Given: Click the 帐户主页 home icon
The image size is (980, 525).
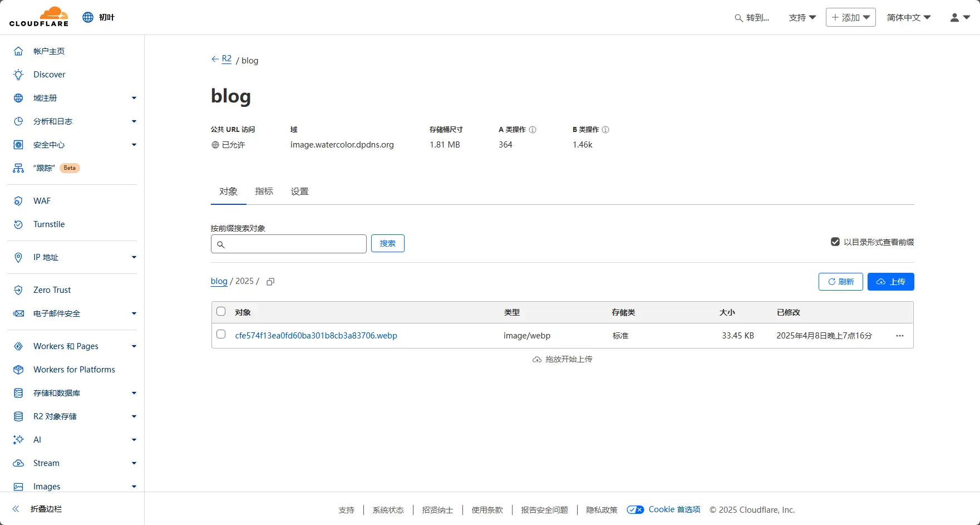Looking at the screenshot, I should pyautogui.click(x=18, y=51).
